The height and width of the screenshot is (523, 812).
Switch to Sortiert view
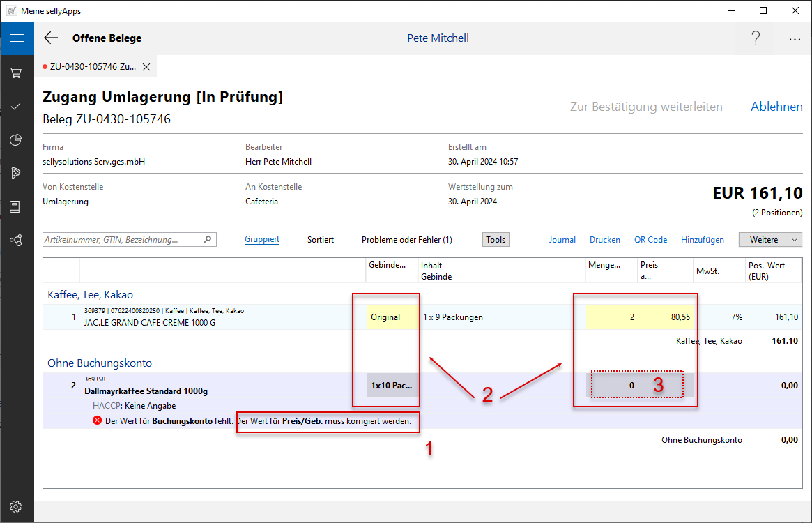tap(321, 240)
